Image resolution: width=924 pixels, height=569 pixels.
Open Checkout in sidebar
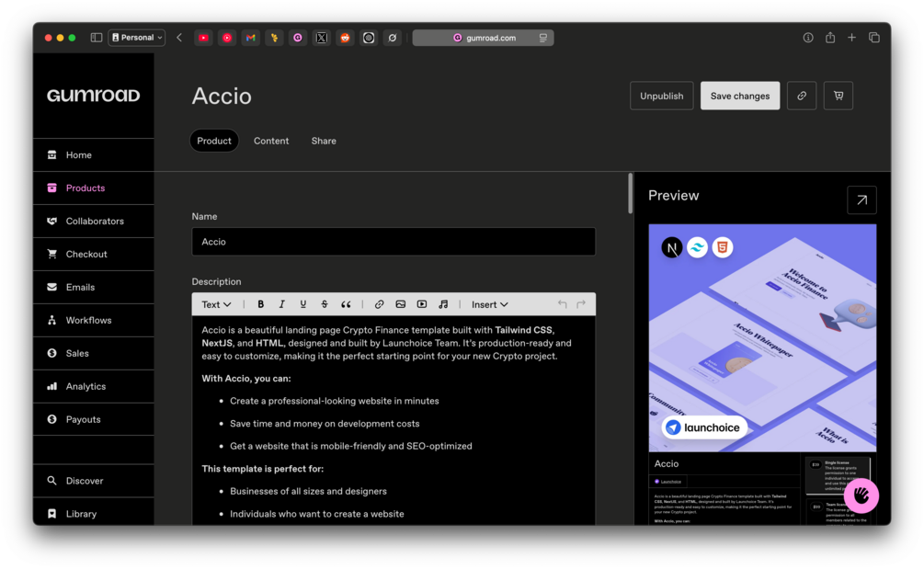click(x=94, y=254)
